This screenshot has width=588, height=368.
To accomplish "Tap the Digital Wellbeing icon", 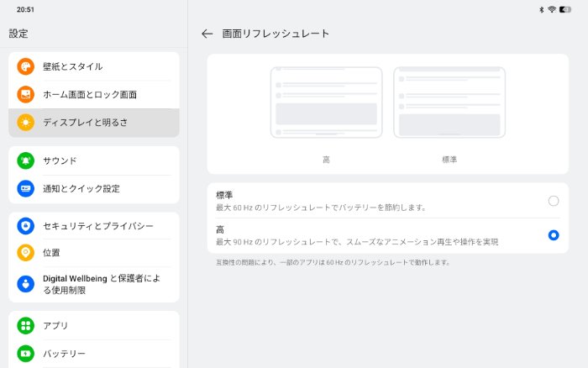I will tap(26, 284).
